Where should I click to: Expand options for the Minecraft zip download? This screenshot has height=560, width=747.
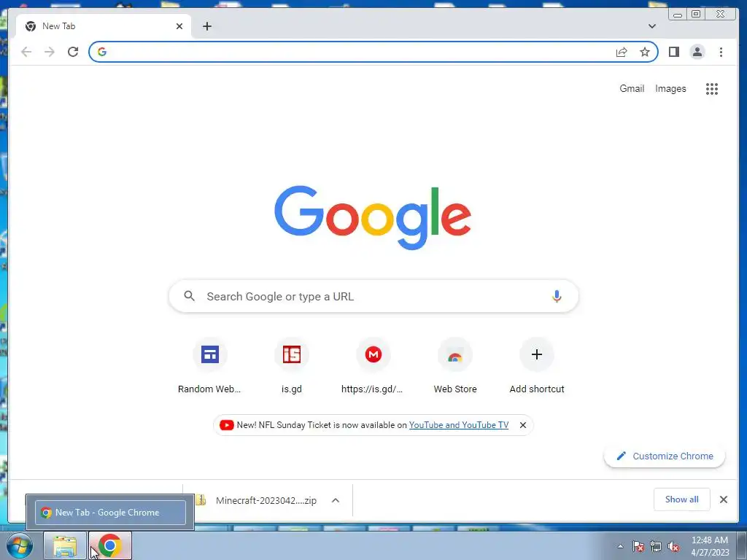[x=336, y=500]
